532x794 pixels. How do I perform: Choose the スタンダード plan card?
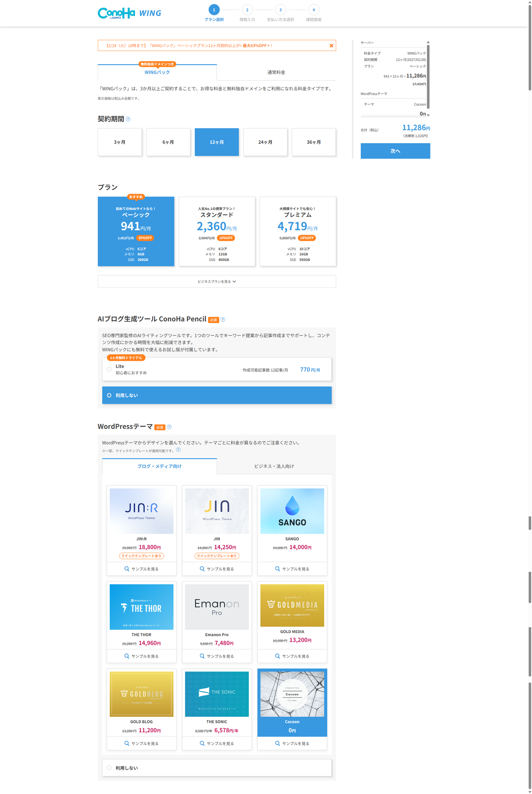coord(217,231)
